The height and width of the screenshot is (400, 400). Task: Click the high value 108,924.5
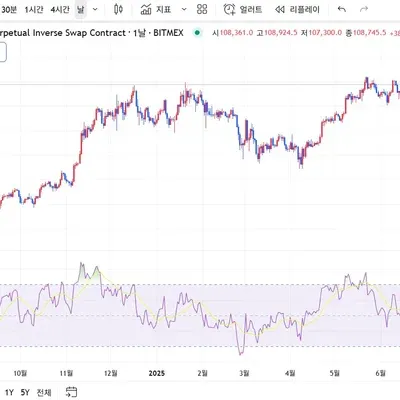280,33
